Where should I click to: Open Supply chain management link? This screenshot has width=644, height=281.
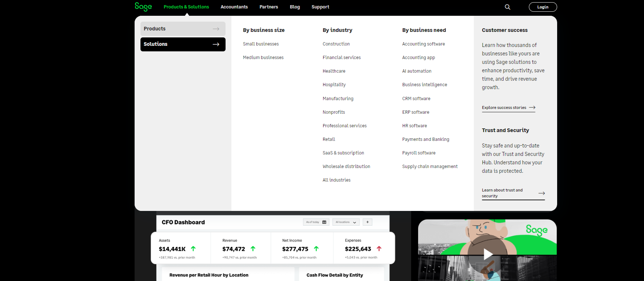click(430, 167)
